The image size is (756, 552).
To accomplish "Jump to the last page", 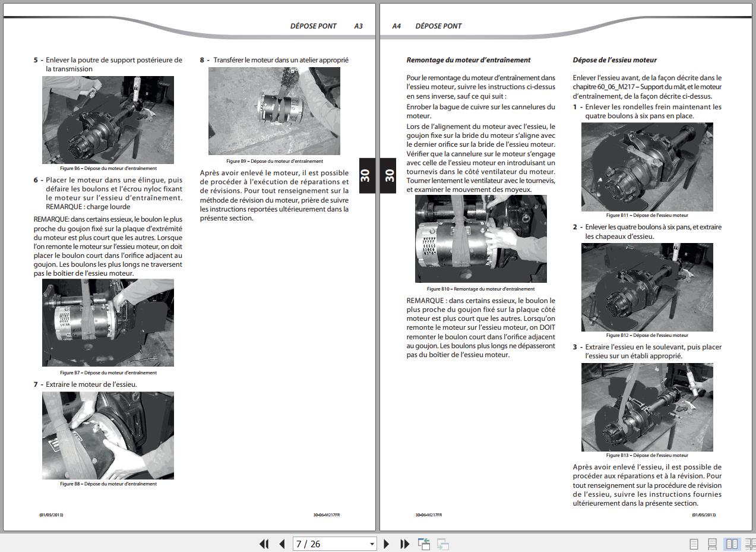I will 404,544.
